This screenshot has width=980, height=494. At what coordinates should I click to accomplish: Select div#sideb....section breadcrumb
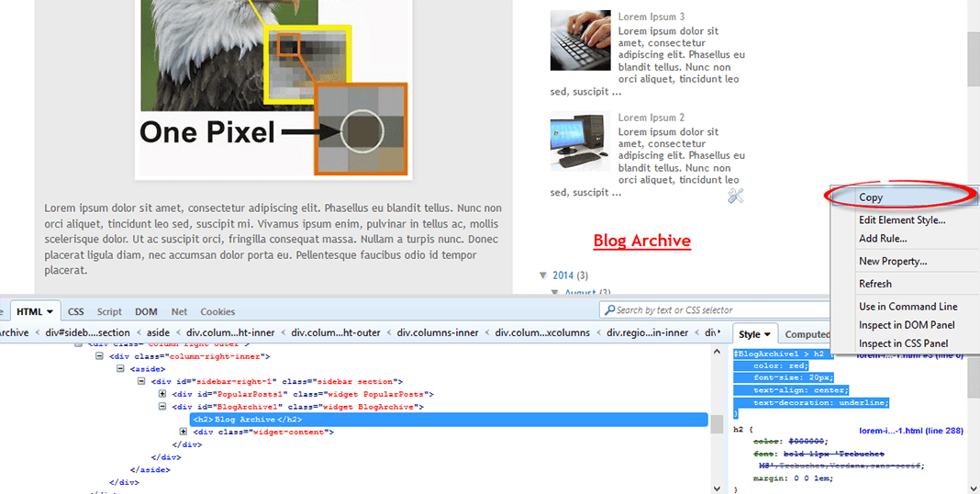pyautogui.click(x=87, y=332)
